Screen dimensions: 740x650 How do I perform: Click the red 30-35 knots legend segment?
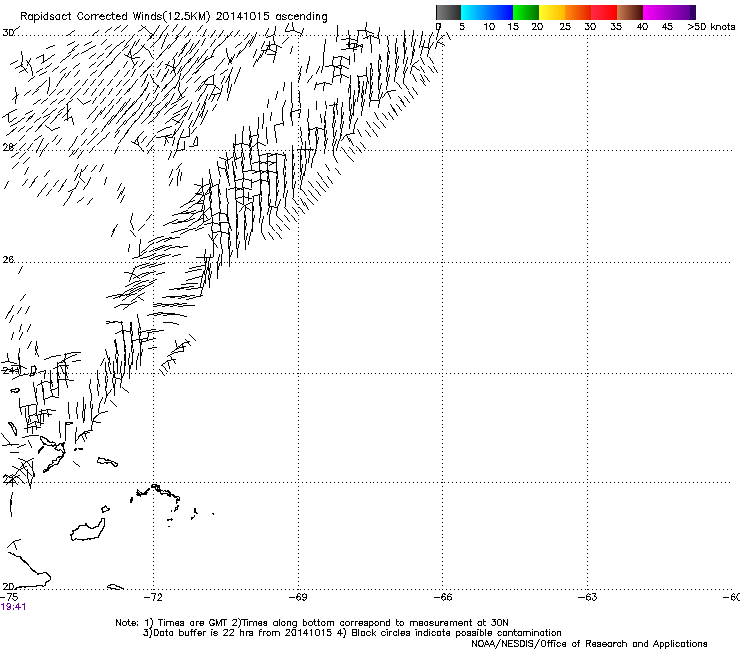(604, 12)
